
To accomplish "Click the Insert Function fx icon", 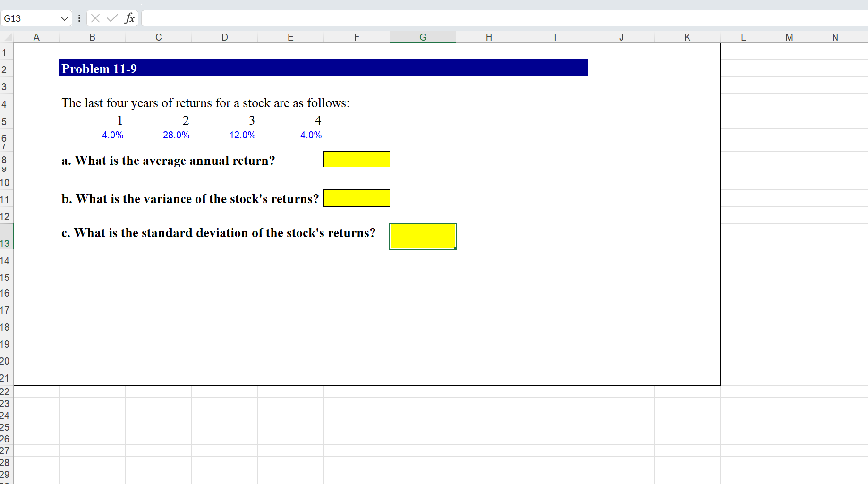I will (129, 18).
